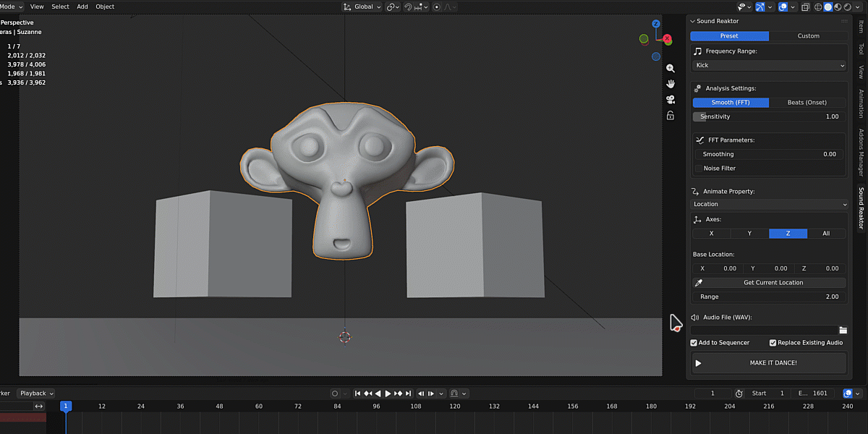Toggle the camera view icon

tap(671, 100)
